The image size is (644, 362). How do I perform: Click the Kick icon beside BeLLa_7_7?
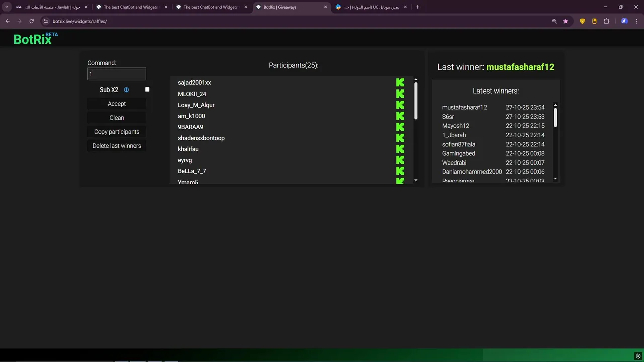pyautogui.click(x=400, y=171)
